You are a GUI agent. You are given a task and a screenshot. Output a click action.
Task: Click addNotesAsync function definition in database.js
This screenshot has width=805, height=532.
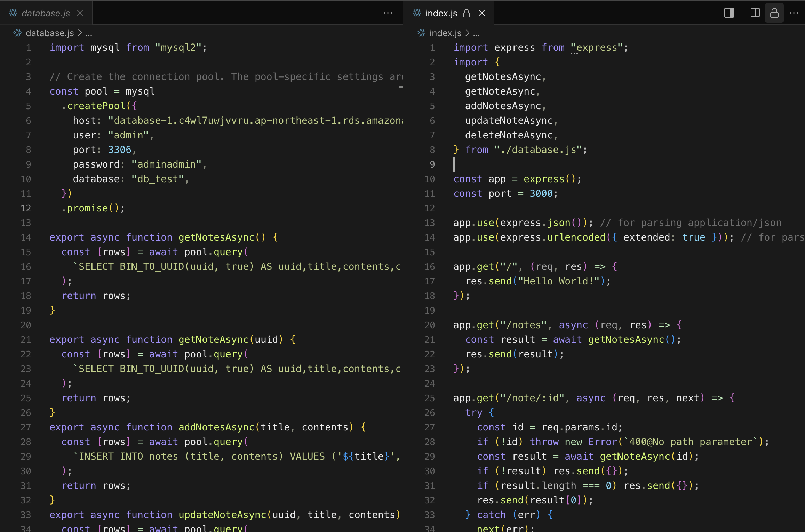tap(216, 427)
